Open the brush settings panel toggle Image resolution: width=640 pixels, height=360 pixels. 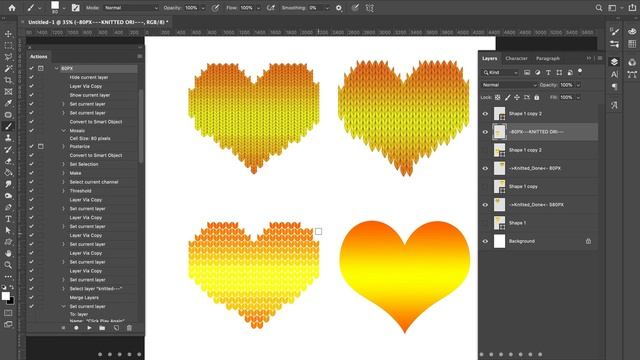coord(76,8)
